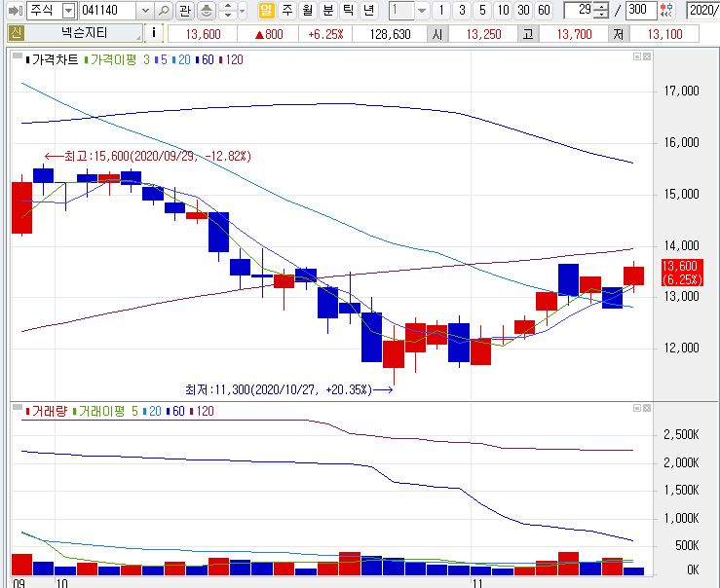
Task: Click the 11 month marker on time axis
Action: point(477,583)
